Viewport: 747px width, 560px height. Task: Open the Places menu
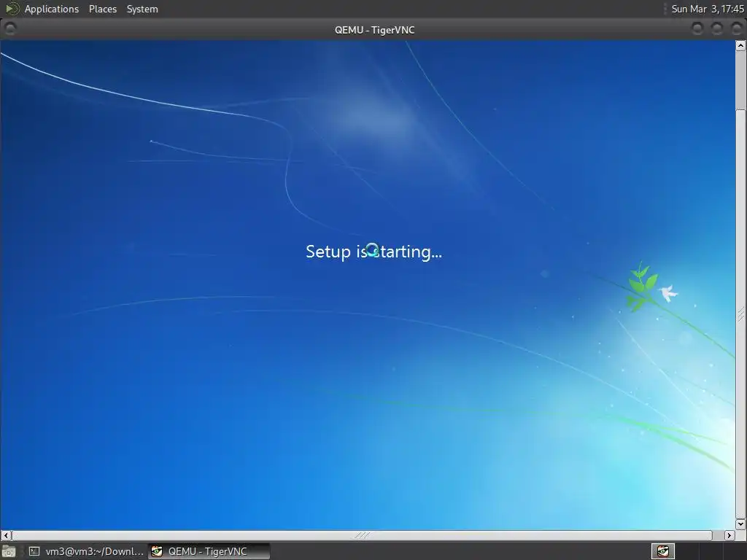point(102,9)
